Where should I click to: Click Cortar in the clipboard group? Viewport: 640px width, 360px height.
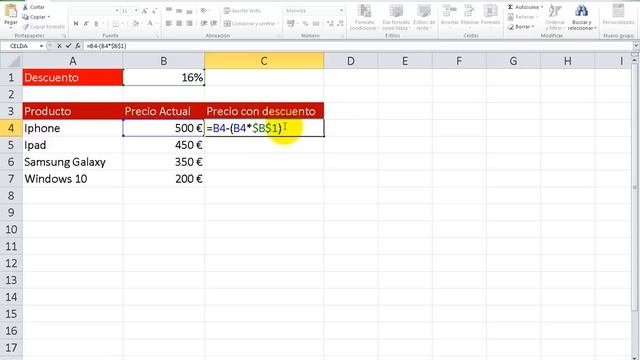[33, 7]
